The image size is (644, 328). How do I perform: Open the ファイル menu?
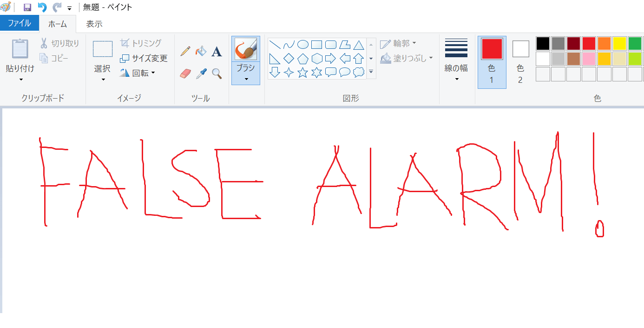[20, 22]
